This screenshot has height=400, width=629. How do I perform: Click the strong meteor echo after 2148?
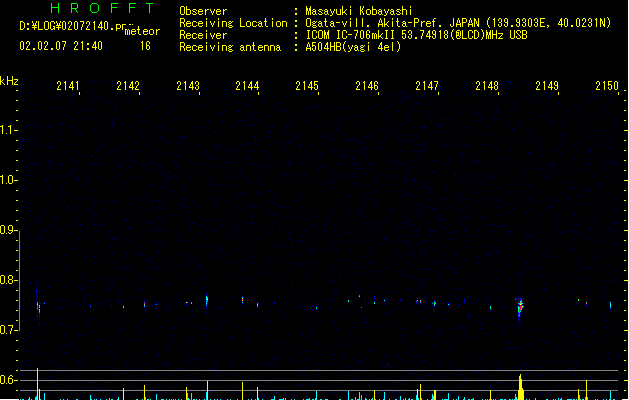(x=520, y=308)
